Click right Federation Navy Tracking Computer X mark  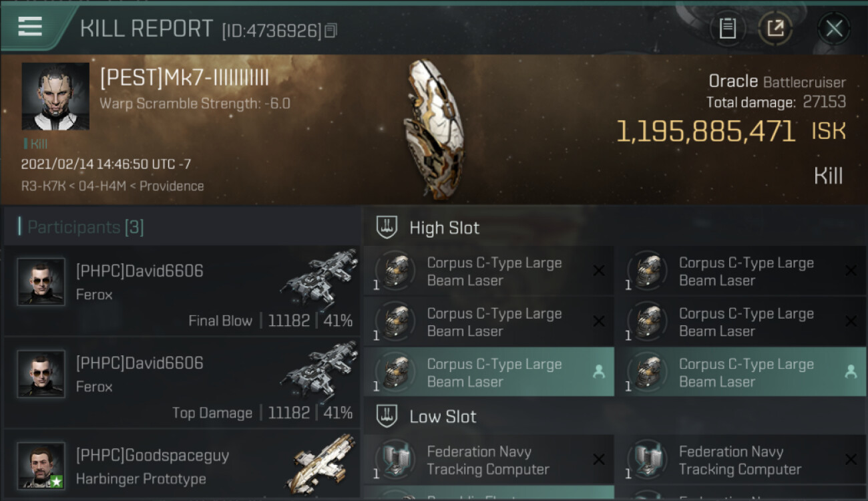click(x=850, y=460)
